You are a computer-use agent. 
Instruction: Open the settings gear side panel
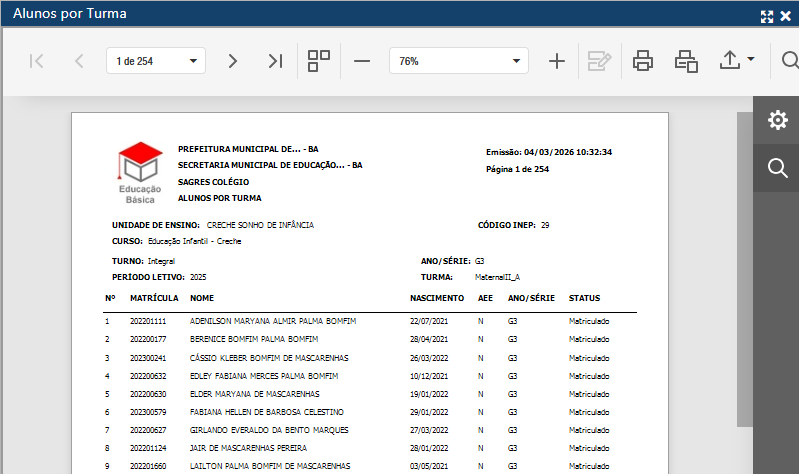point(777,121)
